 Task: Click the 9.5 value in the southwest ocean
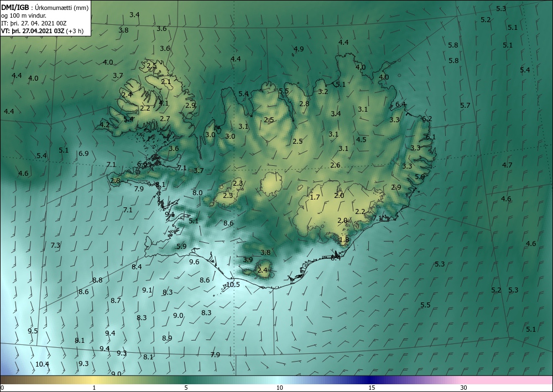[33, 331]
